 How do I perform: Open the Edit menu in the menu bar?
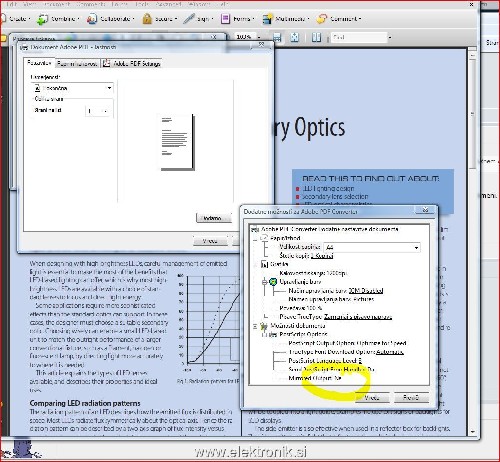pyautogui.click(x=12, y=4)
